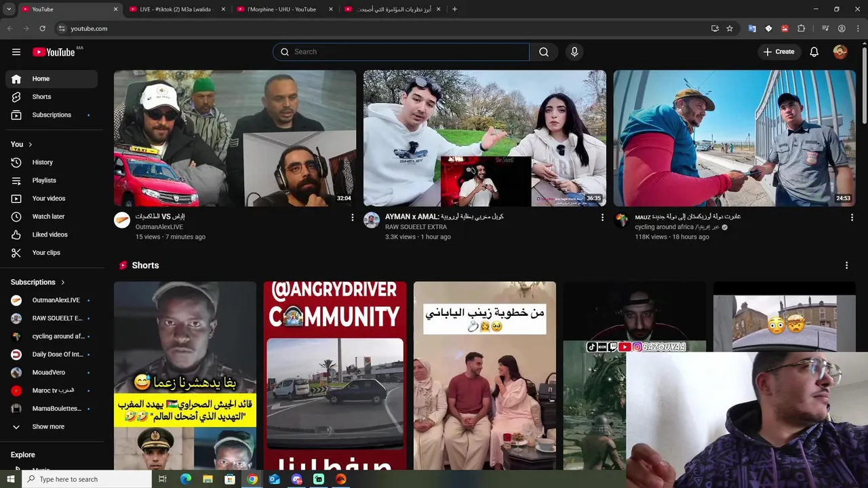Image resolution: width=868 pixels, height=488 pixels.
Task: Expand the Subscriptions heading chevron
Action: click(63, 282)
